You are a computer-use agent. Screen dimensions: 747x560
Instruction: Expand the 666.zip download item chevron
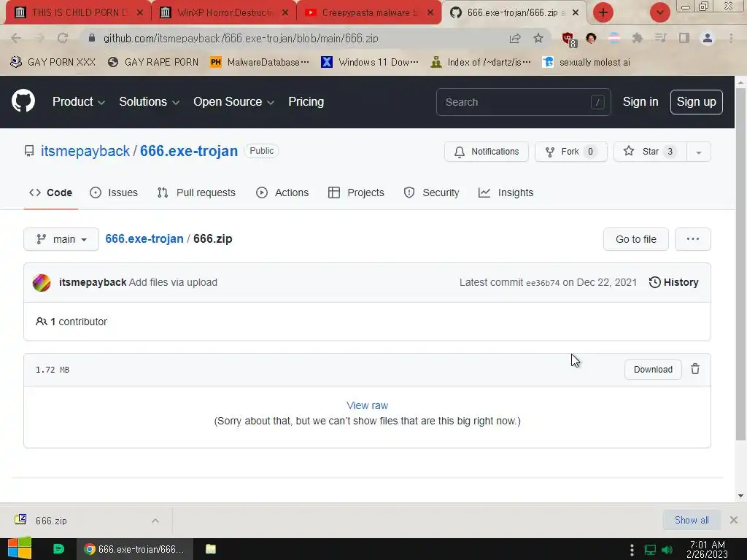click(155, 521)
